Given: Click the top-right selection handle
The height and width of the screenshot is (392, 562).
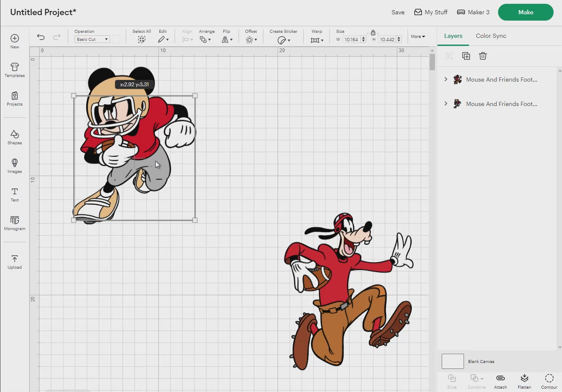Looking at the screenshot, I should tap(195, 96).
